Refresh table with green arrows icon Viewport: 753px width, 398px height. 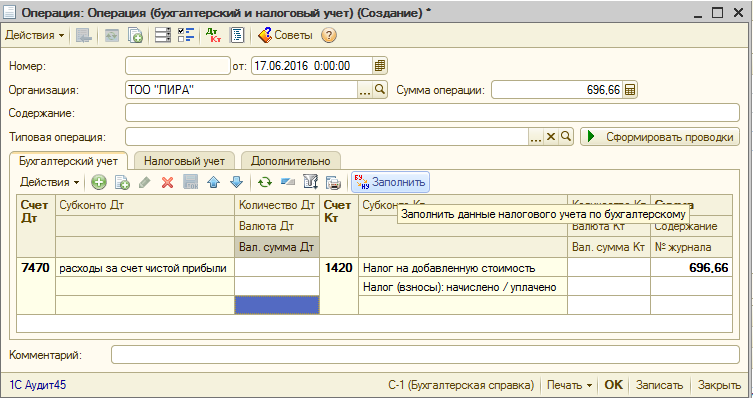[x=265, y=182]
